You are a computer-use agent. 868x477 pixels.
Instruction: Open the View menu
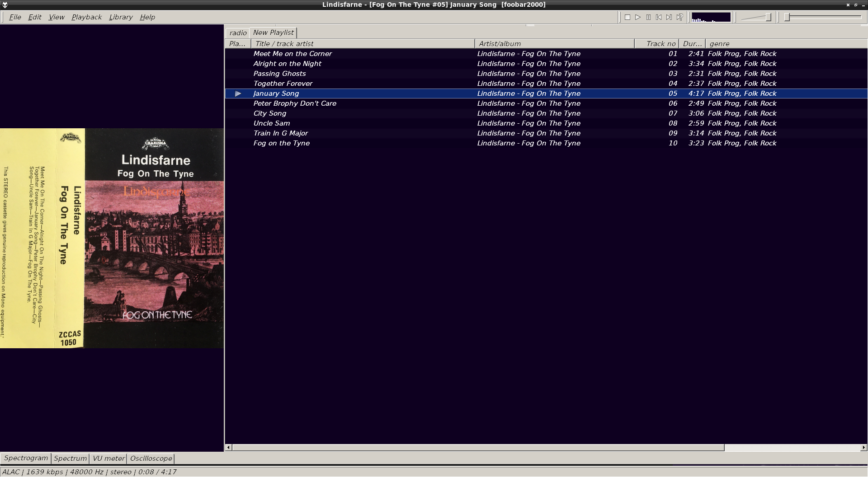click(x=57, y=17)
